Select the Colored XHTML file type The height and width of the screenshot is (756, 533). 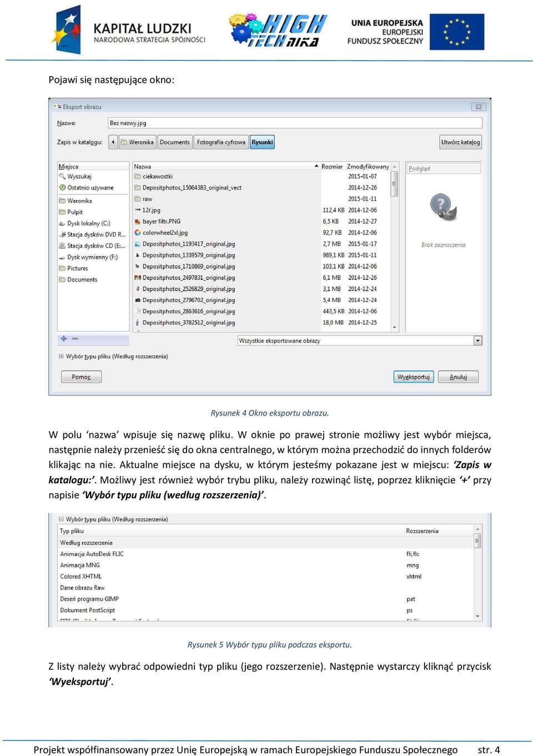tap(266, 577)
